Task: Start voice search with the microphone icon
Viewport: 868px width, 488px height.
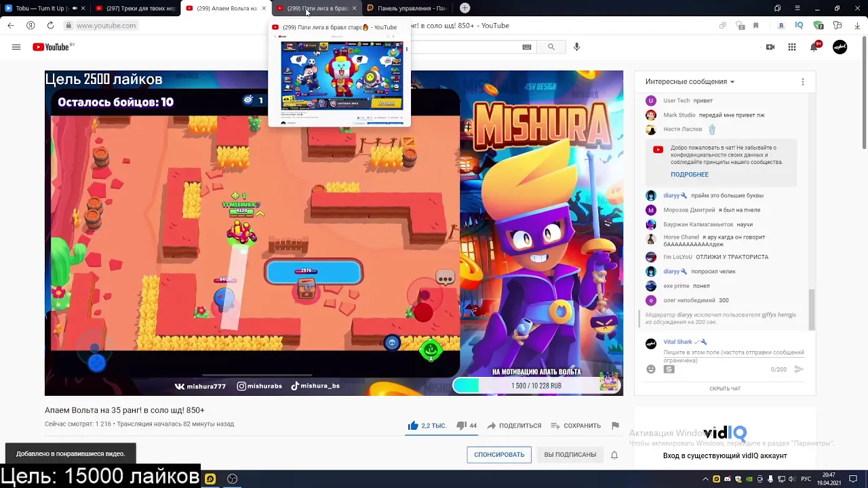Action: (x=576, y=47)
